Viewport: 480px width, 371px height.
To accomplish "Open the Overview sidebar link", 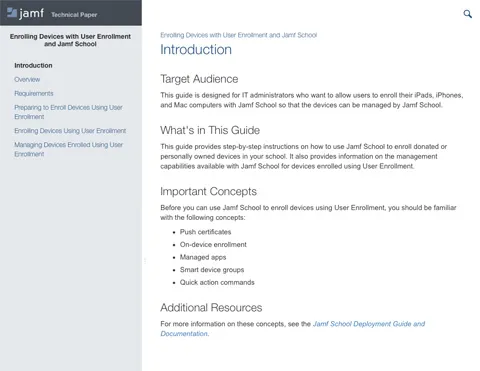I will pyautogui.click(x=27, y=79).
